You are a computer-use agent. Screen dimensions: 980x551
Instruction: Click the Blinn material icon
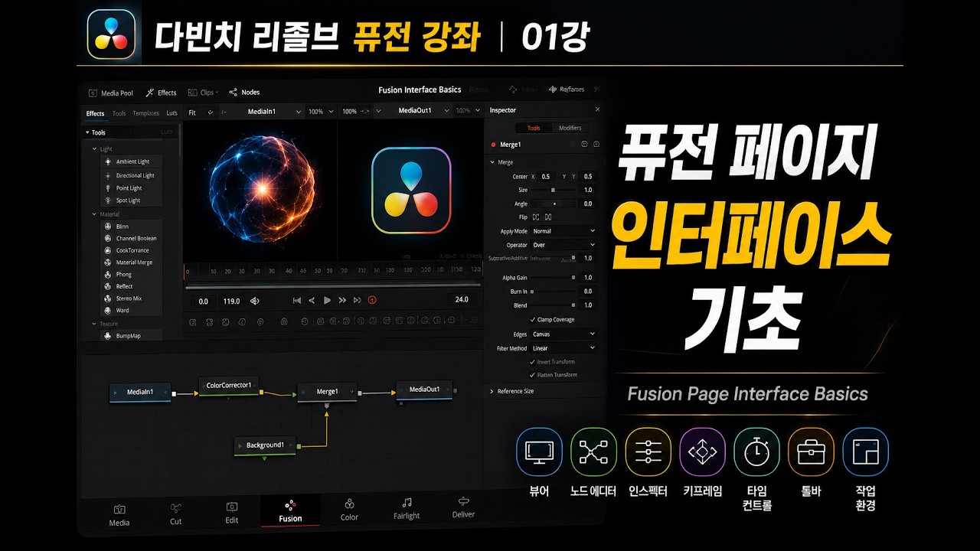click(108, 227)
